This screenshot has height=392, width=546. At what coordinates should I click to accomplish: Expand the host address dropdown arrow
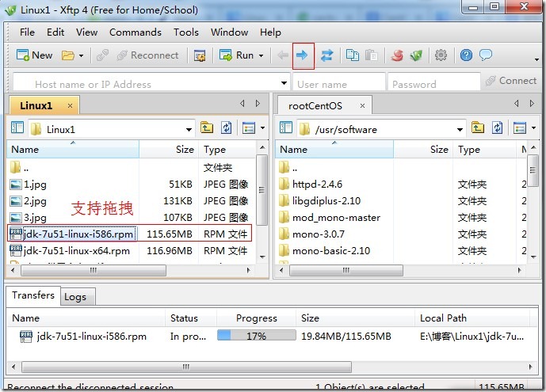coord(284,83)
